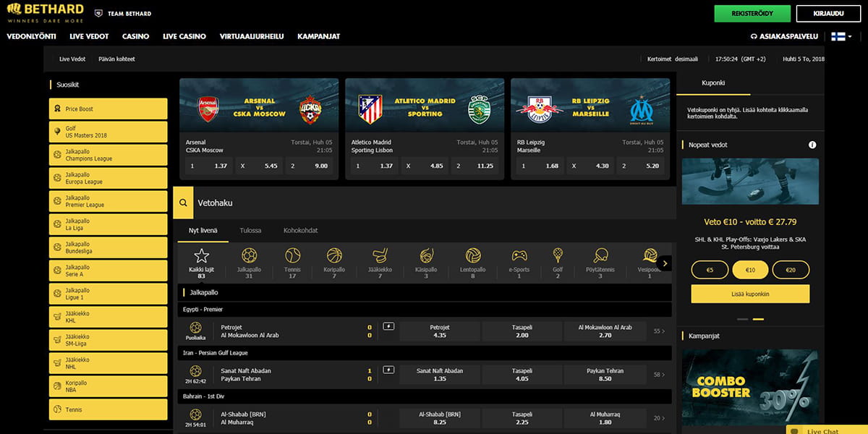This screenshot has width=868, height=434.
Task: Bet on Atletico Sporting draw 4.85
Action: tap(425, 166)
